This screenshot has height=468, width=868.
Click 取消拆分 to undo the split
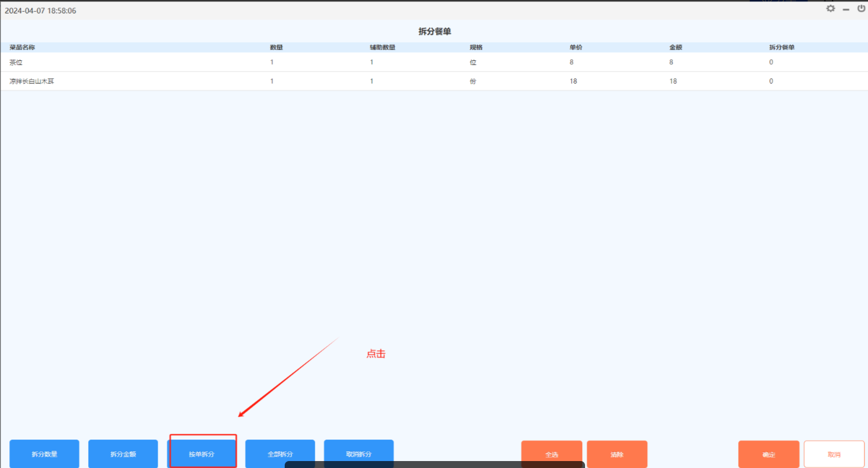[358, 454]
